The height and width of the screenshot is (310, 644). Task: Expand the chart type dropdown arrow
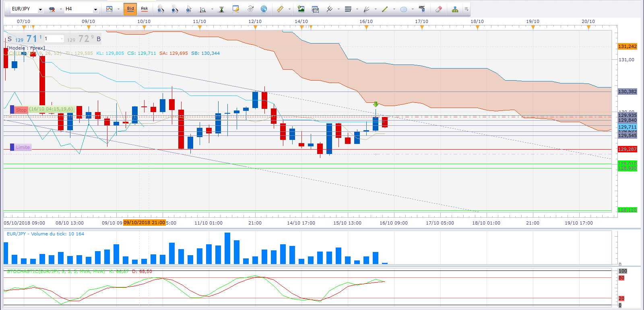click(118, 9)
